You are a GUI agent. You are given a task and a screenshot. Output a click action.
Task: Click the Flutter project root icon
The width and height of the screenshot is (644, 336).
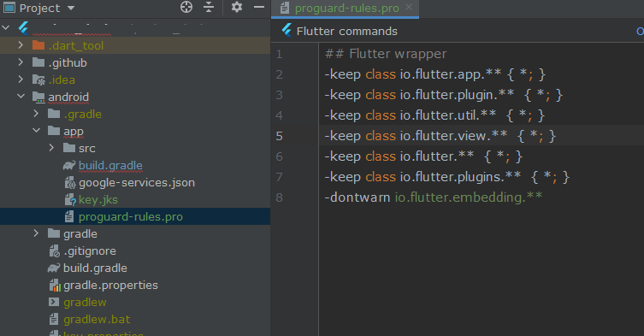pyautogui.click(x=23, y=28)
